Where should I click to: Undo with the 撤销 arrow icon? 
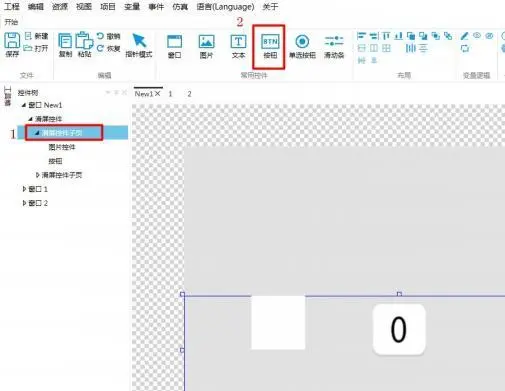[x=100, y=36]
